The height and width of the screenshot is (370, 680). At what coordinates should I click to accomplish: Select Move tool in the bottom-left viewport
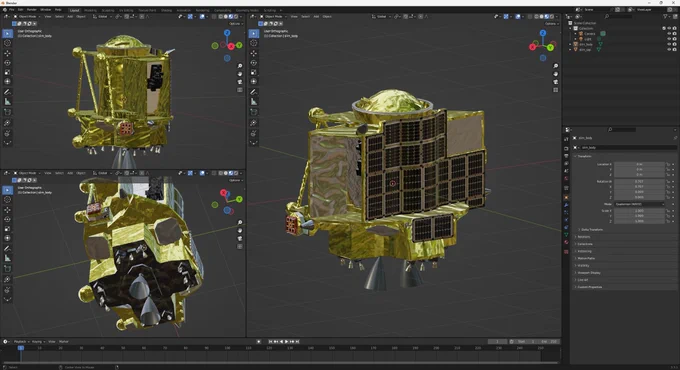pos(7,210)
